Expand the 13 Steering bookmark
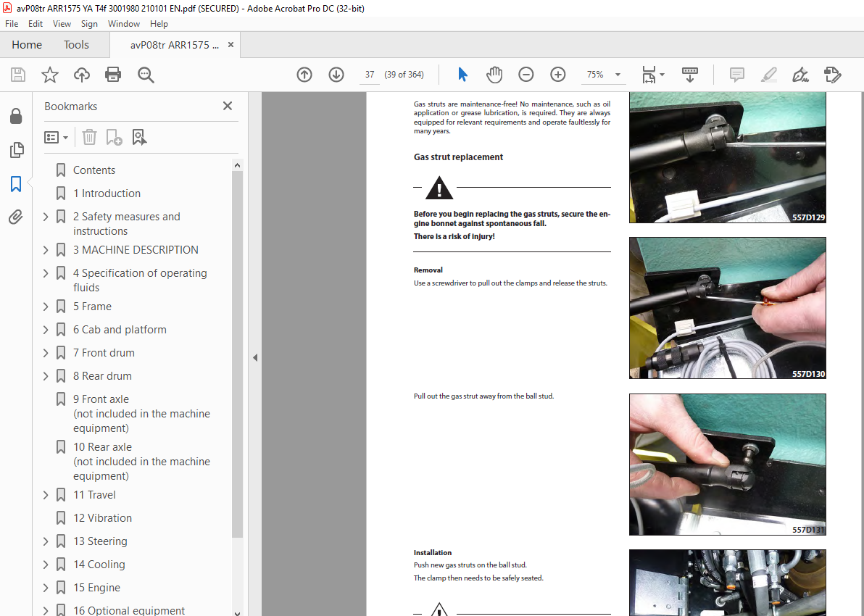 pyautogui.click(x=46, y=541)
